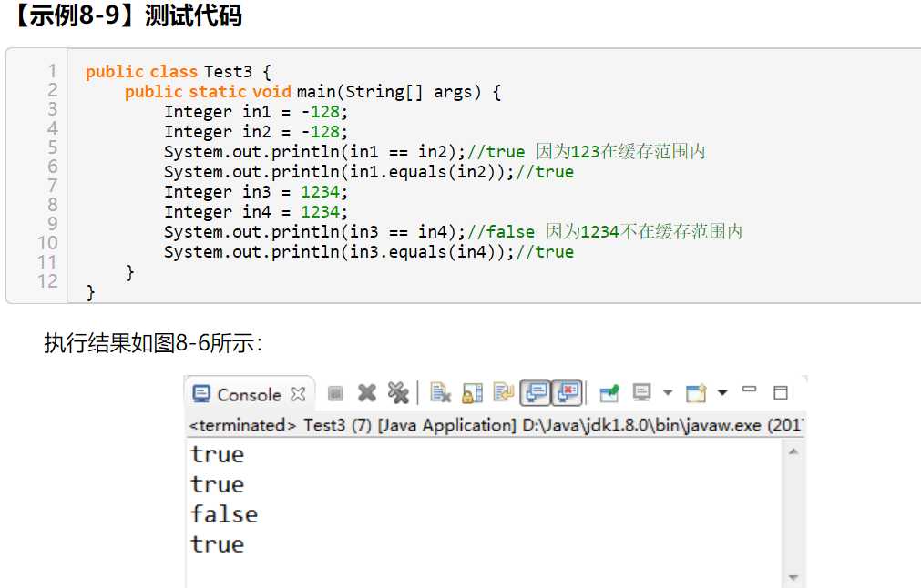Click code line 'Integer in3 = 1234;'
Screen dimensions: 921x588
point(255,192)
